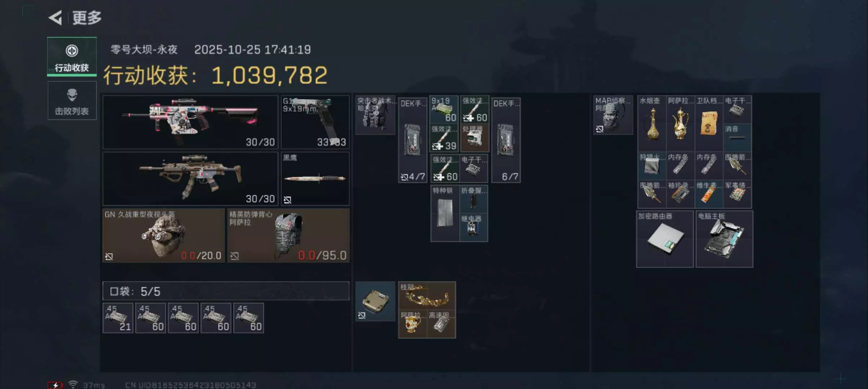Select the .45 ammo stack of 21
Screen dimensions: 868x389
(x=118, y=318)
